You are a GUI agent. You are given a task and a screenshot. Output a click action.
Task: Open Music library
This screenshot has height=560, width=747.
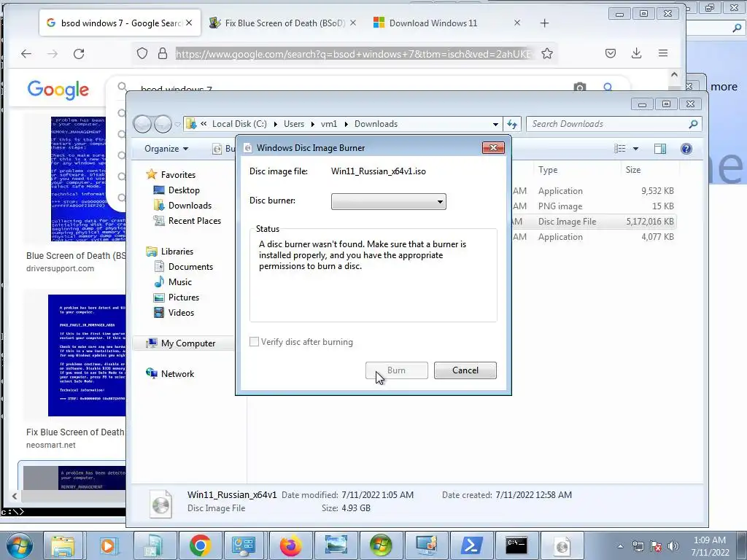(179, 282)
